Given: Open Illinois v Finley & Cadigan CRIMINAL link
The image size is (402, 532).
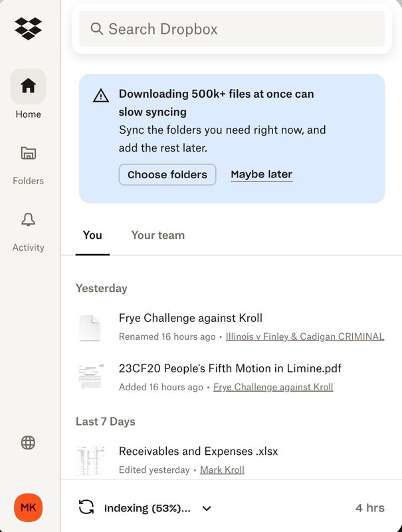Looking at the screenshot, I should pos(305,336).
